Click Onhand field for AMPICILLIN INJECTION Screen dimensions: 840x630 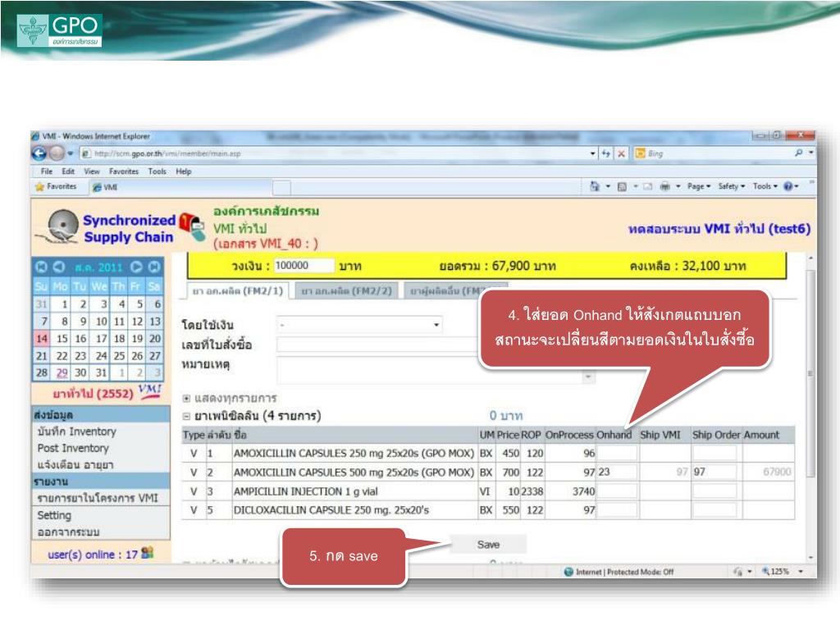(617, 491)
